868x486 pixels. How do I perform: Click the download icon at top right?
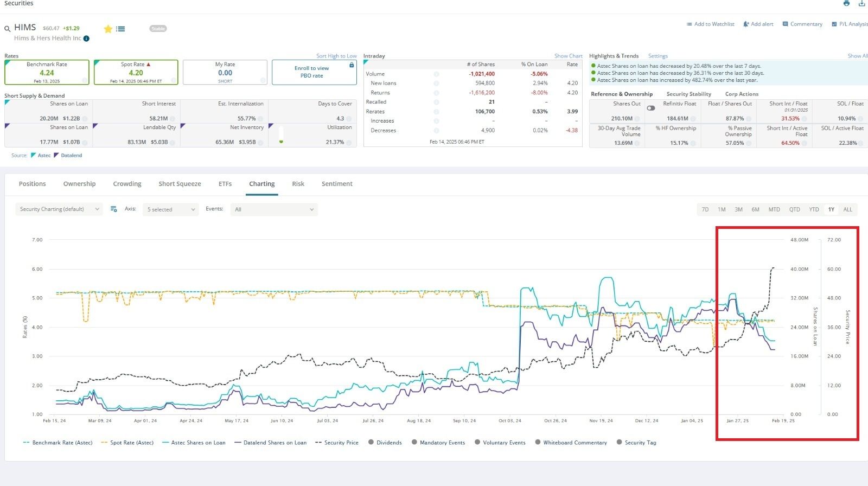click(861, 3)
